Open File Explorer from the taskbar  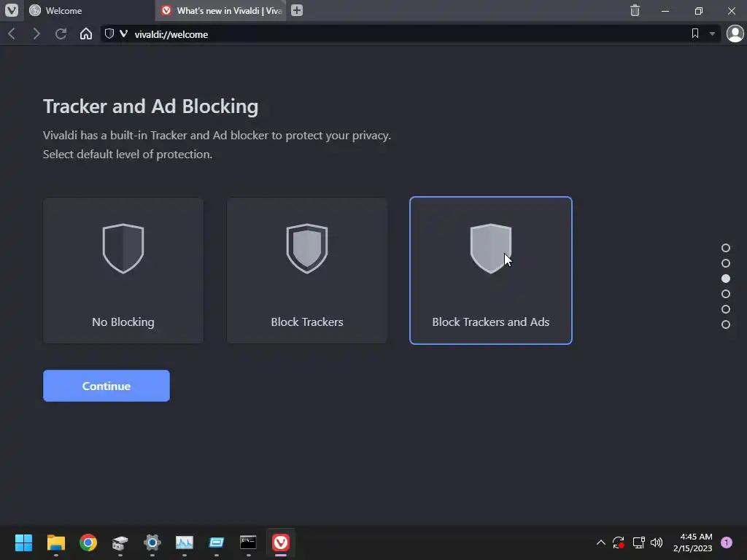(x=55, y=542)
